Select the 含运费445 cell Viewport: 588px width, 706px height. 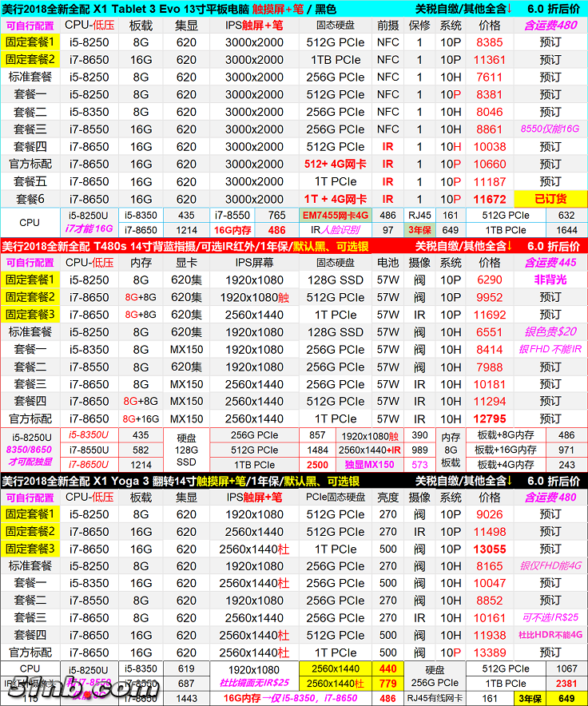point(550,263)
